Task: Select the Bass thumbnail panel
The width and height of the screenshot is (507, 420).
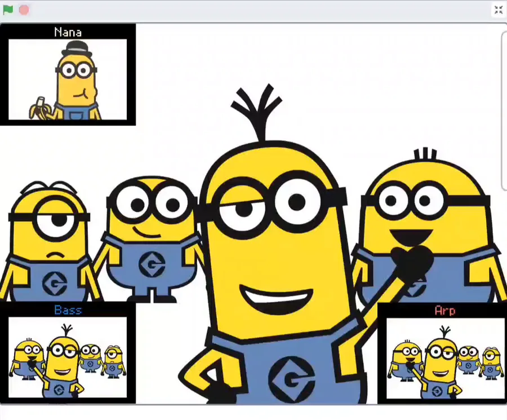Action: (x=68, y=353)
